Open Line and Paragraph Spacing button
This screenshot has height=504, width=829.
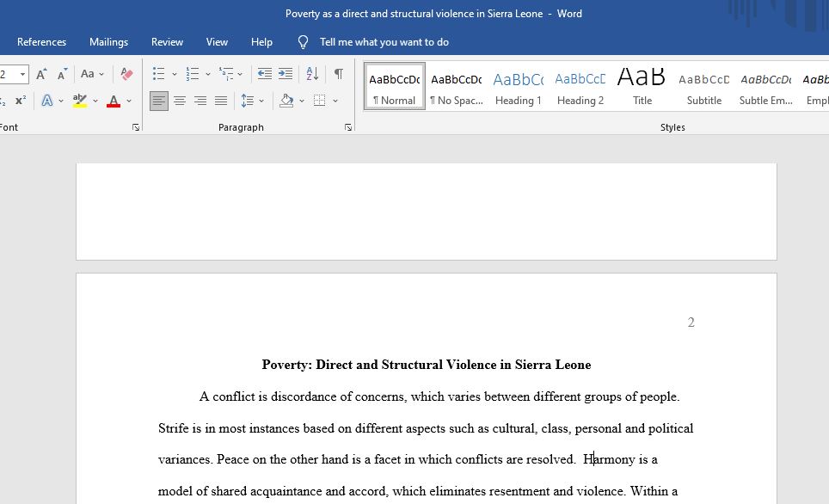pos(248,101)
